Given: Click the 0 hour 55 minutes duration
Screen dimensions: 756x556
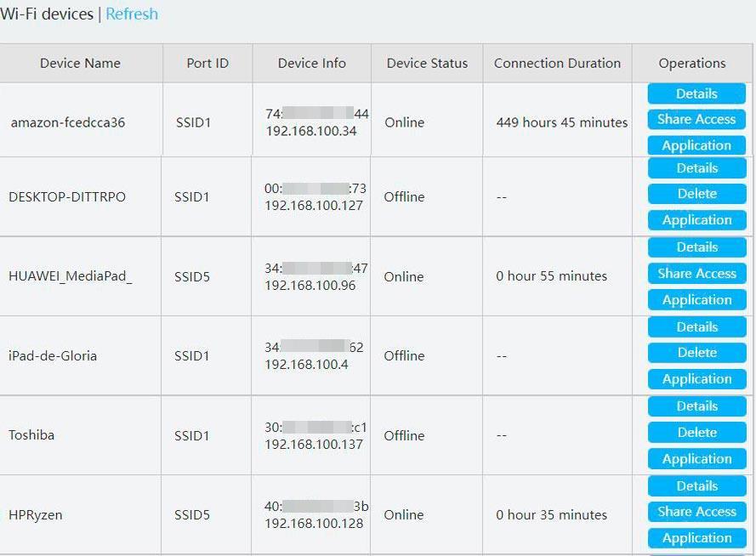Looking at the screenshot, I should point(551,276).
